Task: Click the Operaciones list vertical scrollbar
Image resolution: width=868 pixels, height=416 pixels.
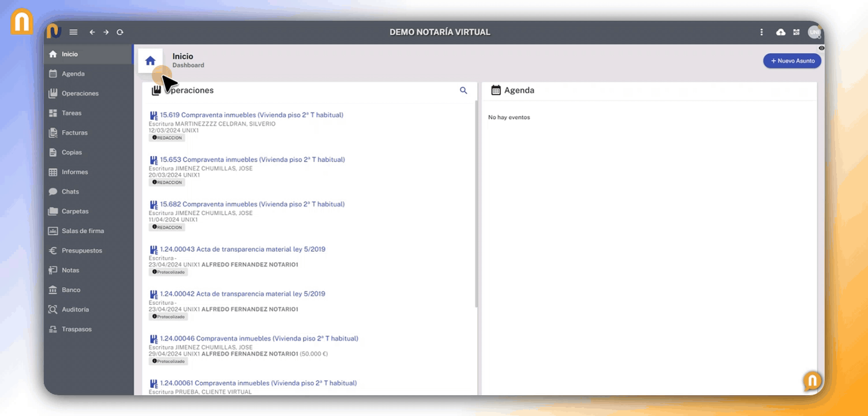Action: coord(476,202)
